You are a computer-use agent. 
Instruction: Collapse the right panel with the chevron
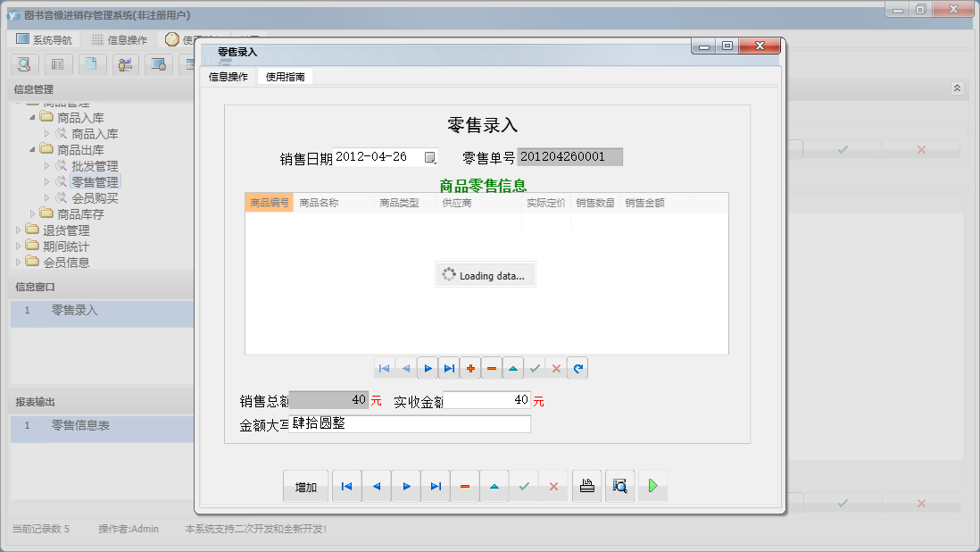pyautogui.click(x=956, y=88)
